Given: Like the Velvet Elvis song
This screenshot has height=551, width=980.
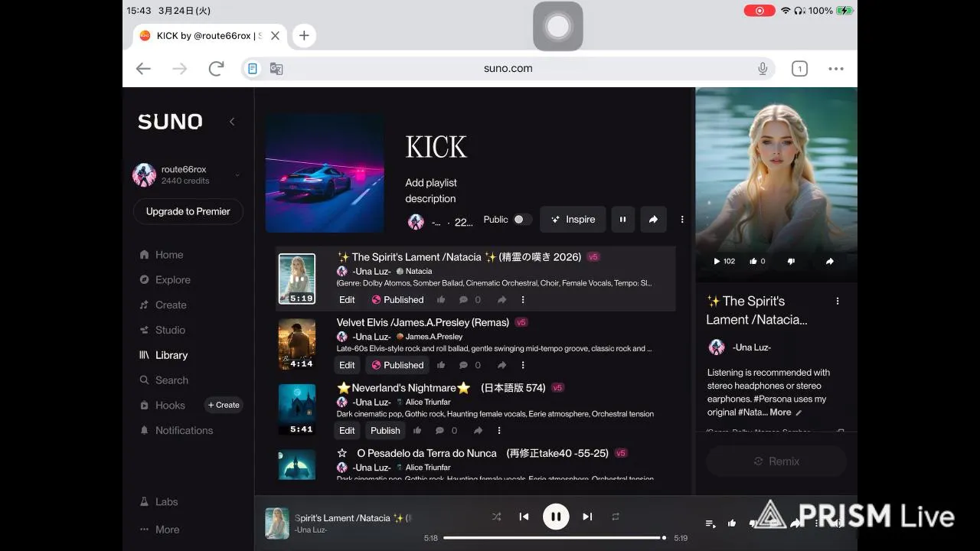Looking at the screenshot, I should (x=441, y=365).
